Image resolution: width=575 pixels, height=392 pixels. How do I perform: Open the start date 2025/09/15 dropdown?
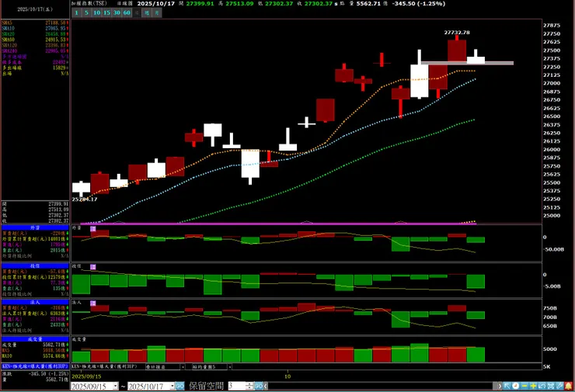[x=116, y=386]
